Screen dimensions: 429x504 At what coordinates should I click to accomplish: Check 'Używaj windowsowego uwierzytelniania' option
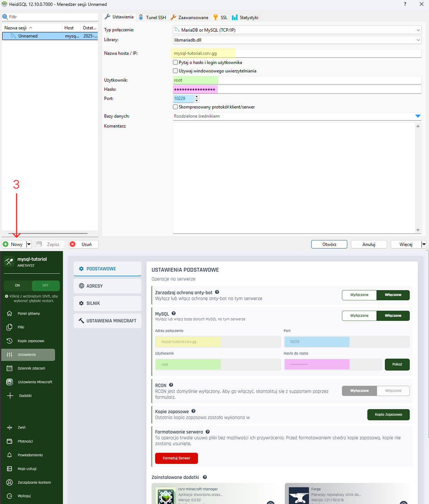click(175, 71)
